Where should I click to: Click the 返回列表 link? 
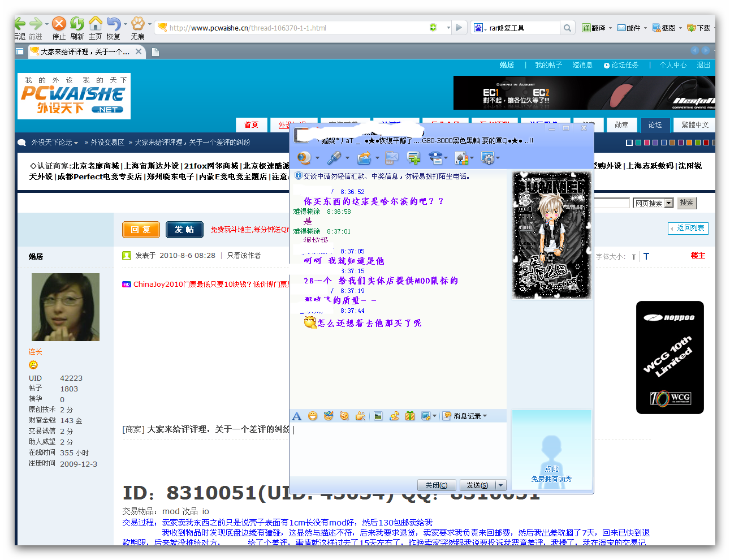click(x=688, y=228)
